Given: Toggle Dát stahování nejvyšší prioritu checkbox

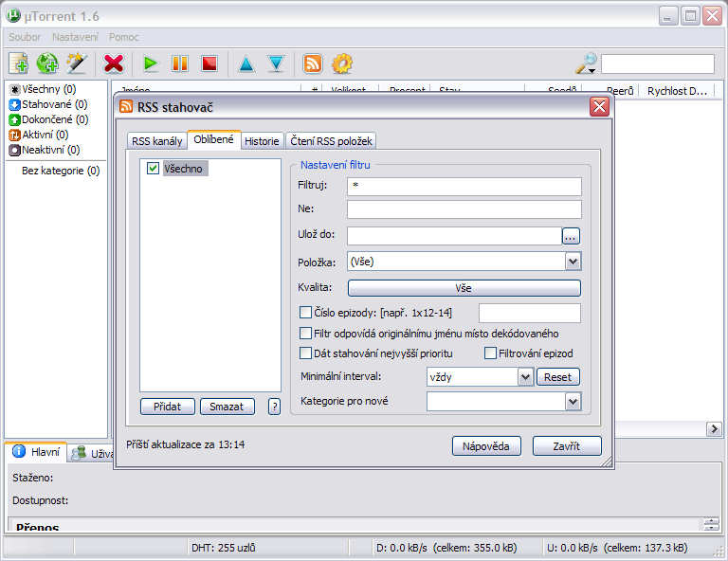Looking at the screenshot, I should [x=305, y=353].
